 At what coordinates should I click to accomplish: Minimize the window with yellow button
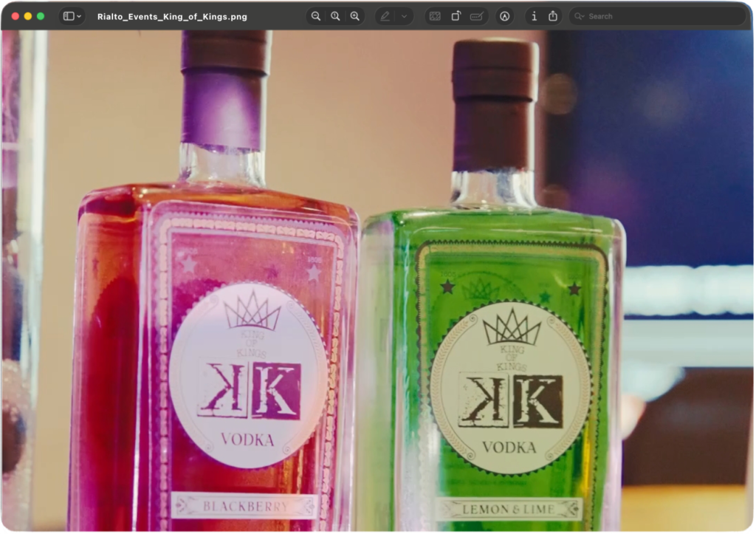pos(28,16)
